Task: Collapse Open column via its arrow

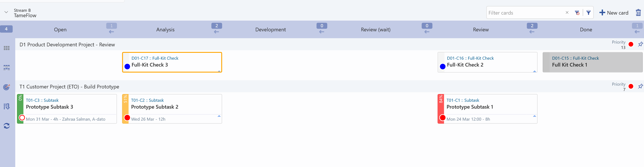Action: 111,32
